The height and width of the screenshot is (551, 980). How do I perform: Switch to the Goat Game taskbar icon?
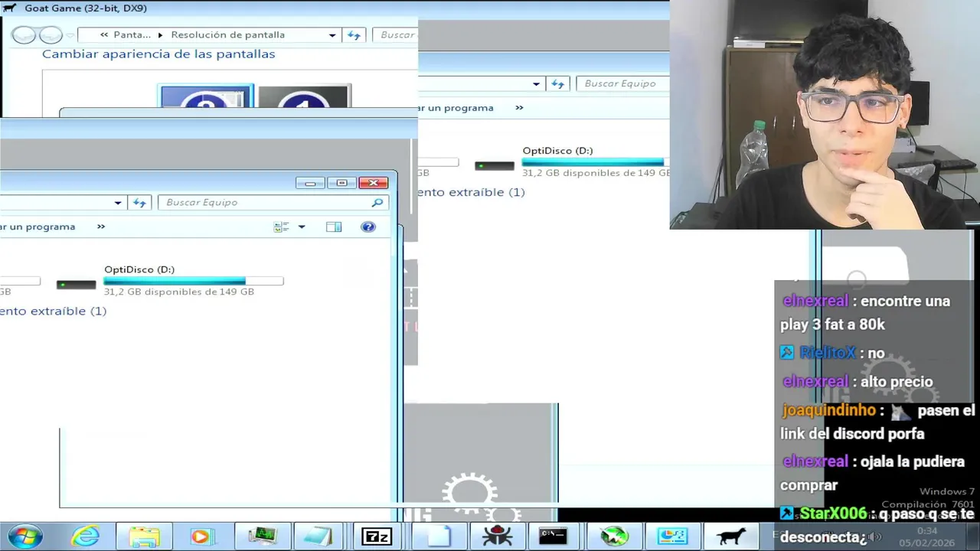pyautogui.click(x=731, y=537)
